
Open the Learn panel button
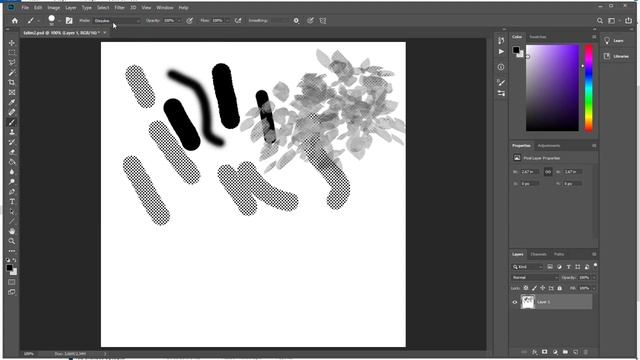614,40
